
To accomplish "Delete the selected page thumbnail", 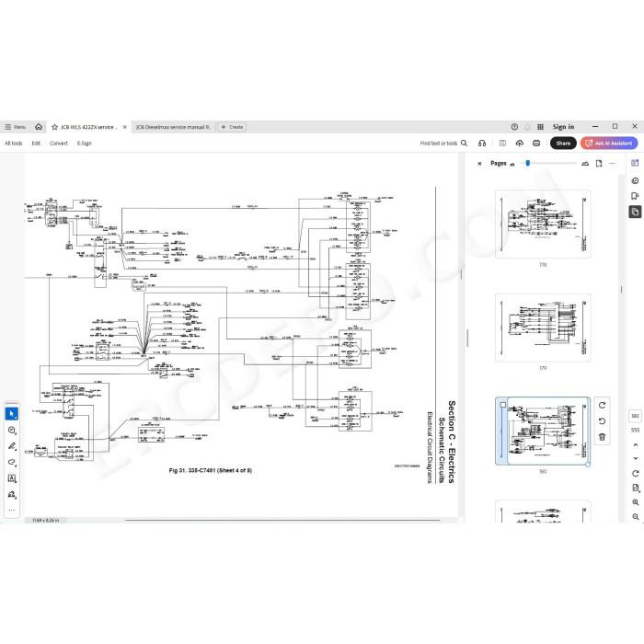I will [x=602, y=437].
